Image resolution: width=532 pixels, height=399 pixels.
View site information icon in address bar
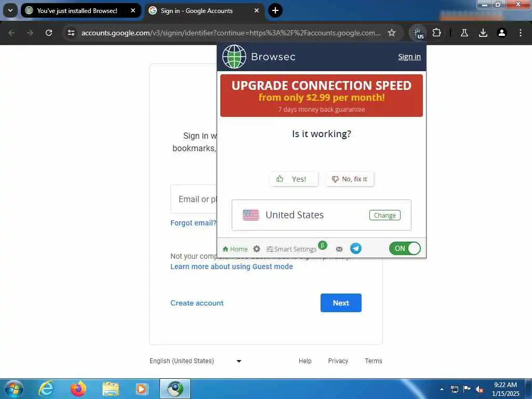[71, 33]
